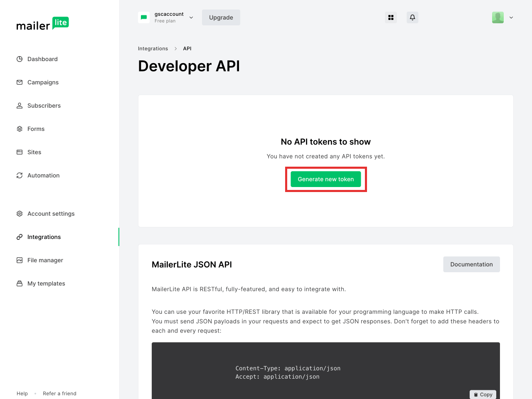Open the notifications bell
The image size is (532, 399).
(x=412, y=17)
